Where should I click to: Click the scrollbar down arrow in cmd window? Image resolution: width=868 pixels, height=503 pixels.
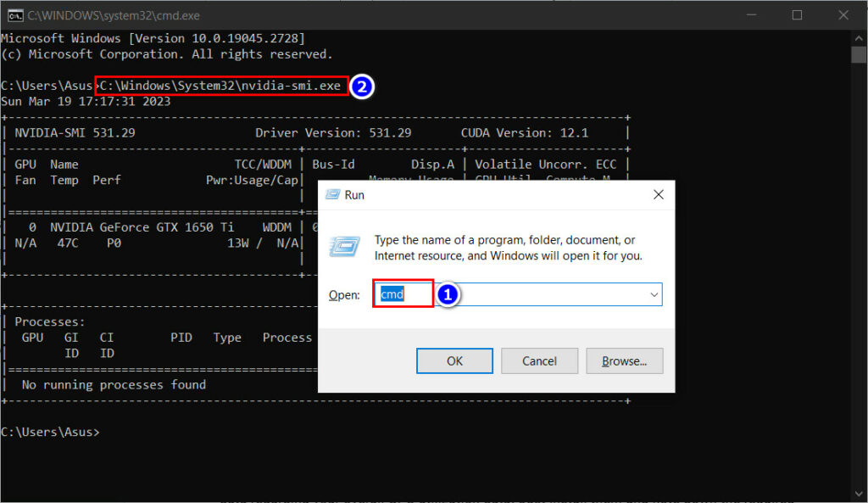tap(859, 494)
